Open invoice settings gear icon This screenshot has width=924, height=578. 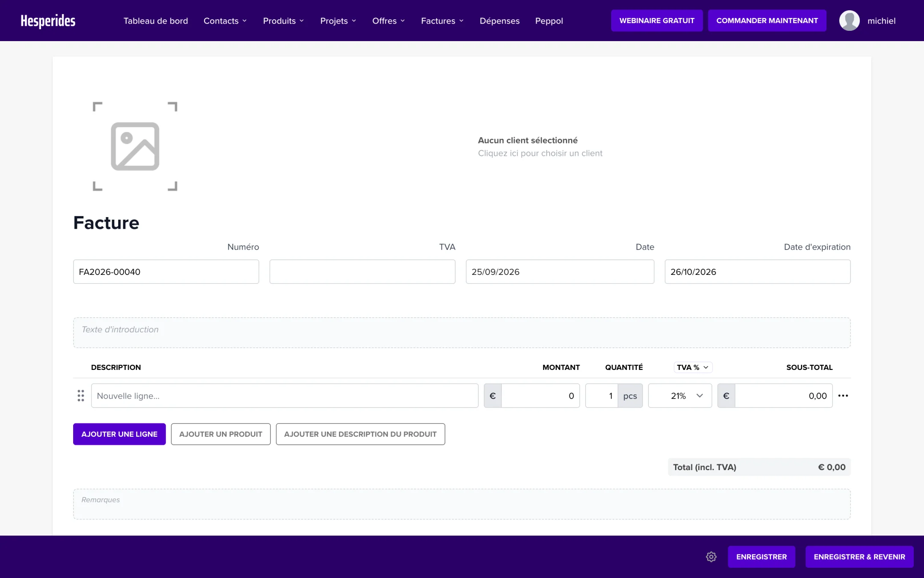(711, 557)
